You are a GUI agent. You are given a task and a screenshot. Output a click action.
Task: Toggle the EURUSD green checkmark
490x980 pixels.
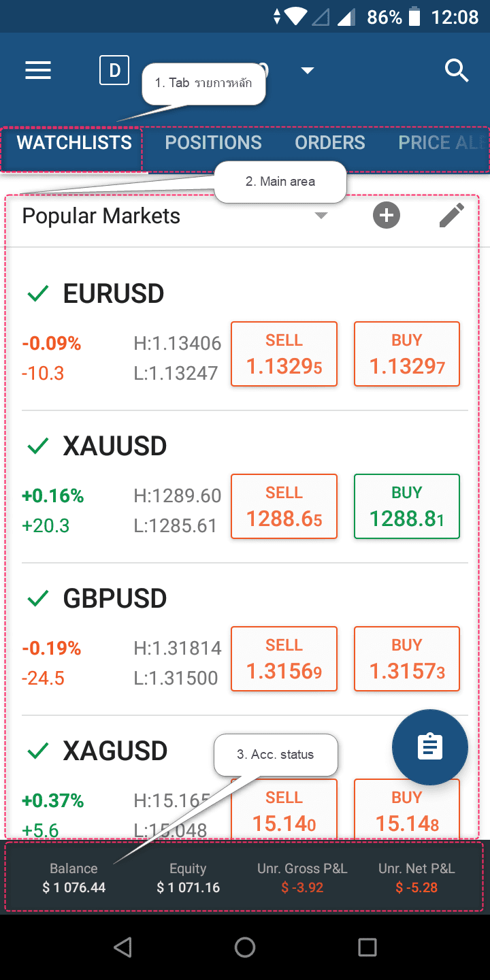tap(38, 294)
